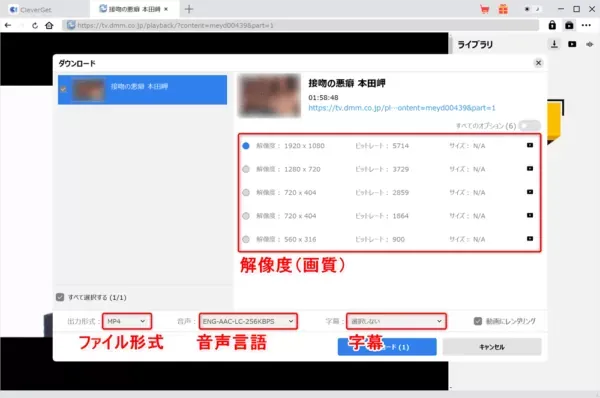Select 560 x 316 resolution option
The width and height of the screenshot is (600, 398).
pos(246,239)
